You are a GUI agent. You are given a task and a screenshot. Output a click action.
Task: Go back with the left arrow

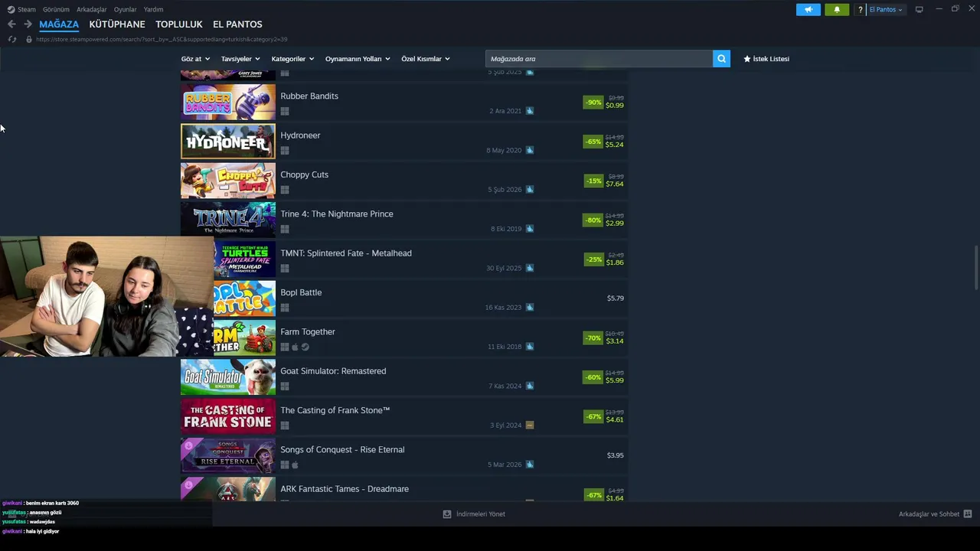pyautogui.click(x=11, y=24)
